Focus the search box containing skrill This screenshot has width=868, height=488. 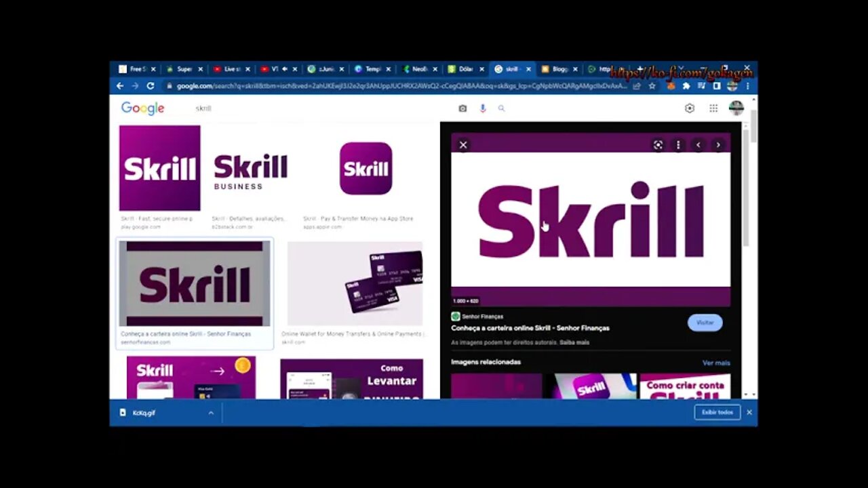[319, 108]
